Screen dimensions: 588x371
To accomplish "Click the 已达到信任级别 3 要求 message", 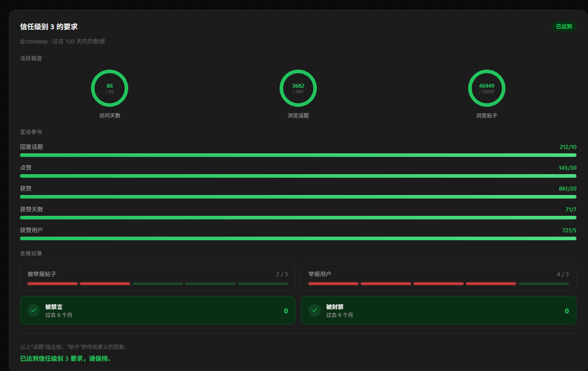I will pyautogui.click(x=66, y=359).
